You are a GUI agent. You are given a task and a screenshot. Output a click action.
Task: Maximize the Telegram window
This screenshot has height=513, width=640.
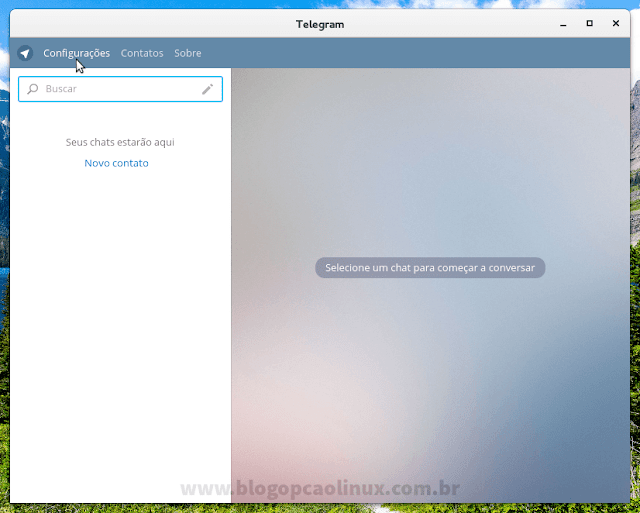[x=589, y=24]
